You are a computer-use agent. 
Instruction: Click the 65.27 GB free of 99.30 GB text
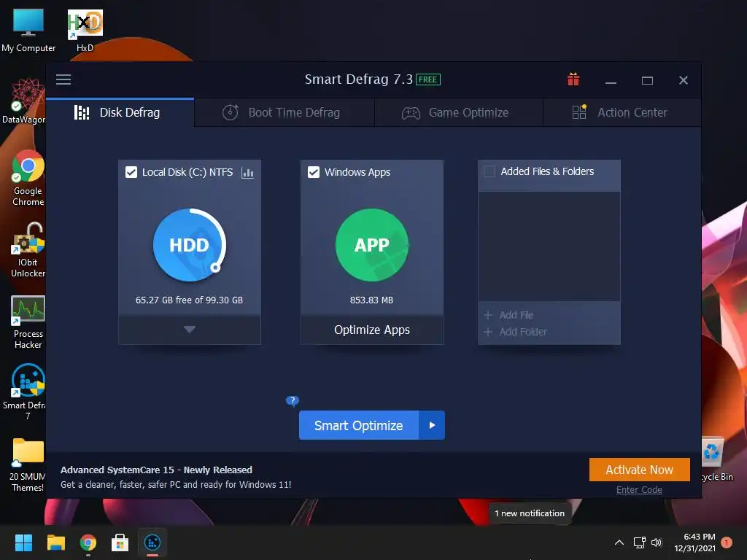[189, 300]
